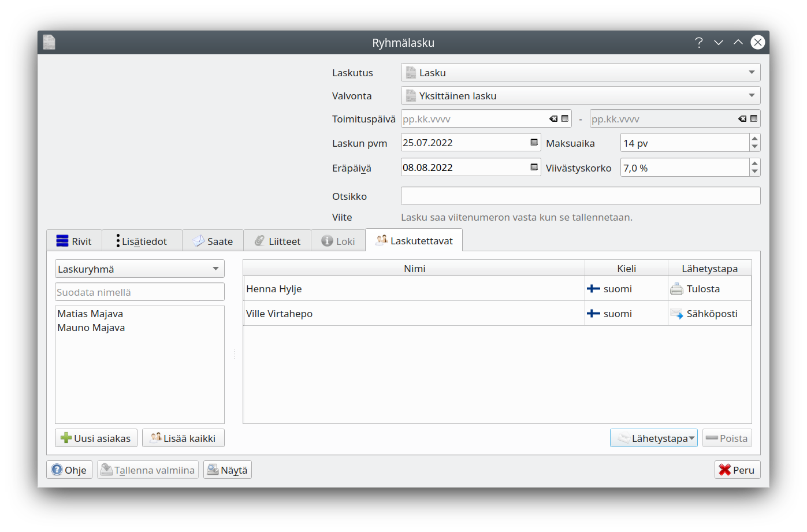Click Tulosta delivery method for Henna Hylje
The width and height of the screenshot is (807, 532).
[709, 289]
